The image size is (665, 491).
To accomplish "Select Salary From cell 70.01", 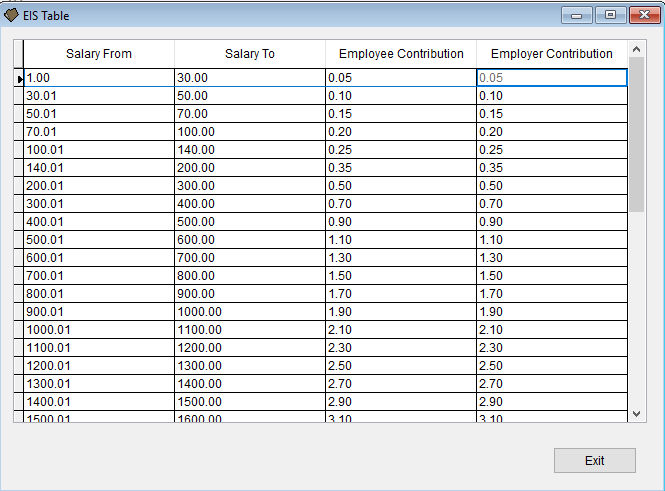I will pyautogui.click(x=99, y=132).
